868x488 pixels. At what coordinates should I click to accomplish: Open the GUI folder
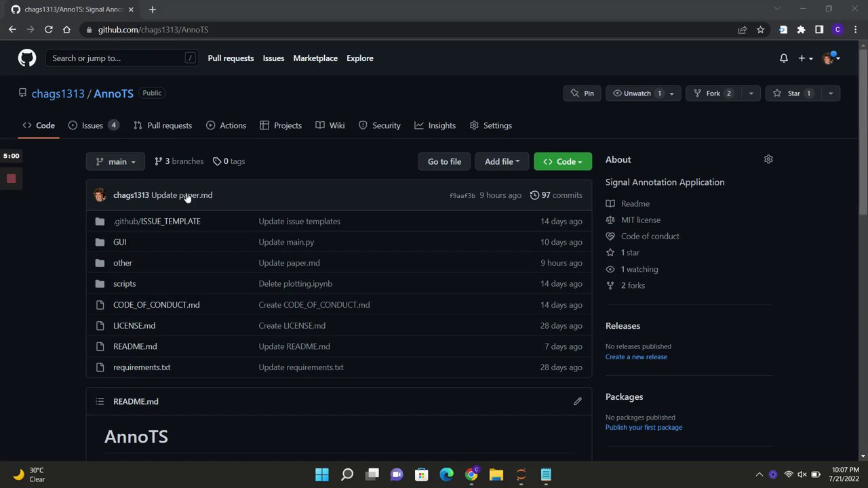[x=120, y=242]
